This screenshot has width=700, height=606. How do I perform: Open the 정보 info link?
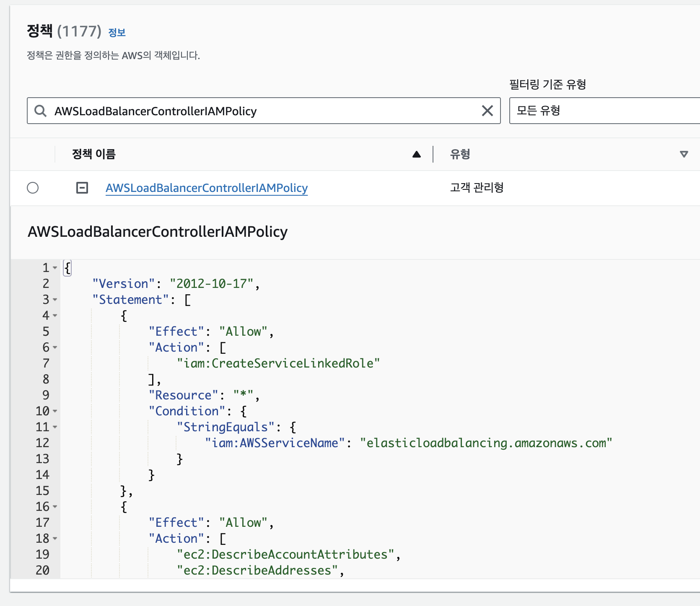[117, 33]
